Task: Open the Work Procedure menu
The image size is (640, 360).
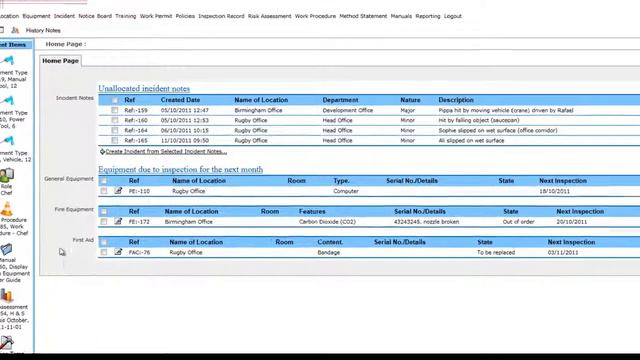Action: [315, 16]
